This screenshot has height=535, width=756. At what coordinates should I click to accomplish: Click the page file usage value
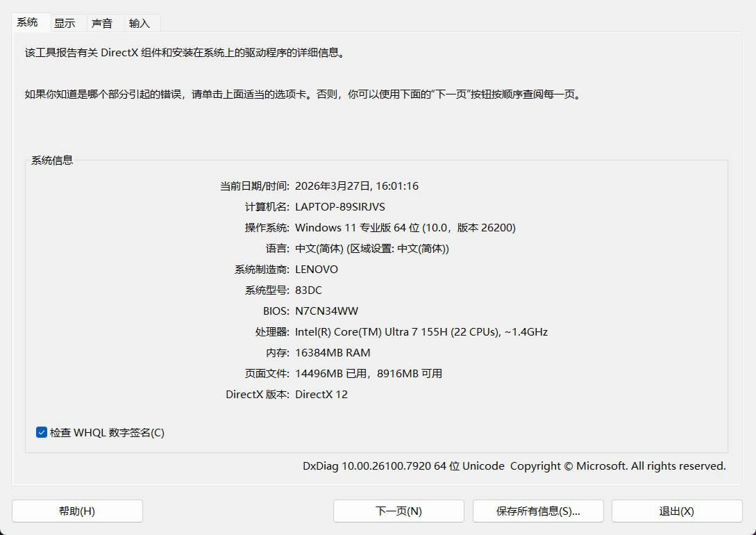[368, 374]
